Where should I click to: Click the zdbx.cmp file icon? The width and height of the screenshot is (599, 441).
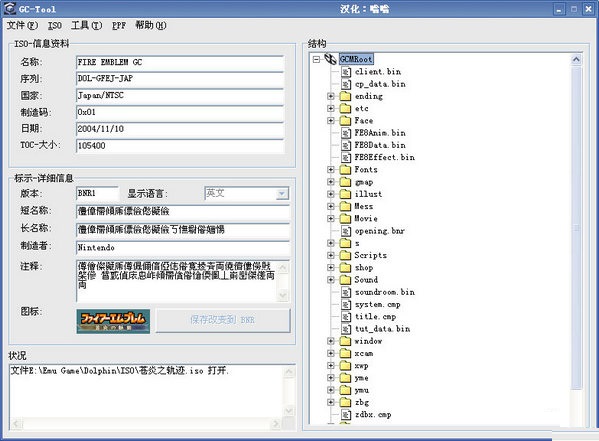pos(346,415)
